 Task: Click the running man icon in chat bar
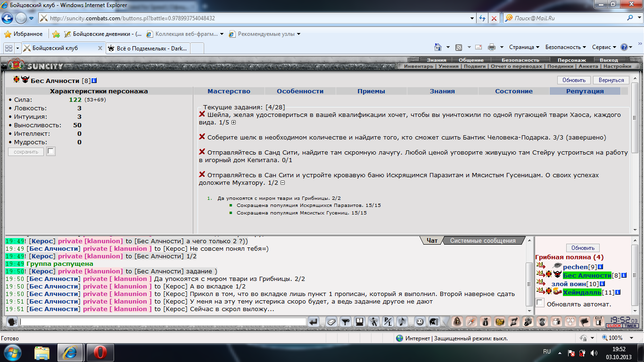[374, 322]
